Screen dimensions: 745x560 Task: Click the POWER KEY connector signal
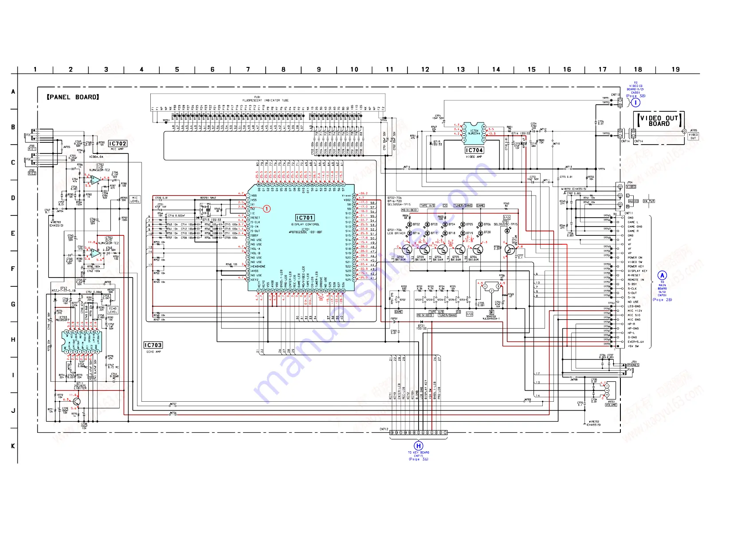[x=635, y=266]
